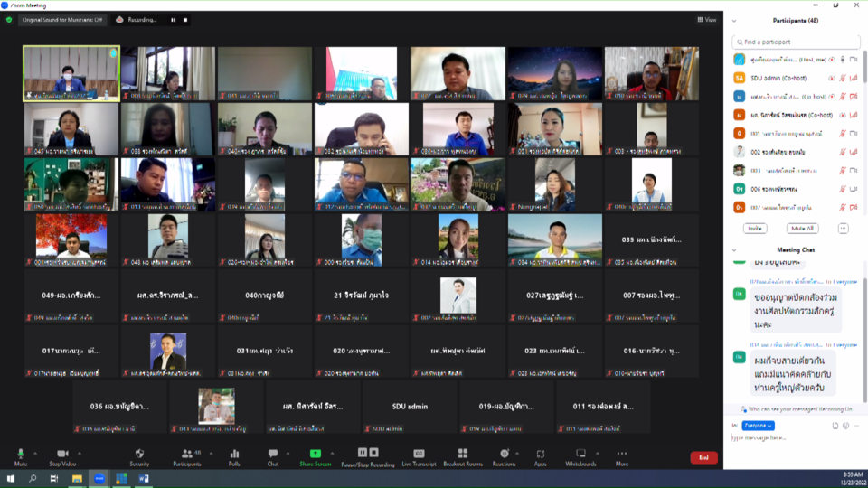Viewport: 868px width, 488px height.
Task: Click the Find a participant search field
Action: click(796, 42)
